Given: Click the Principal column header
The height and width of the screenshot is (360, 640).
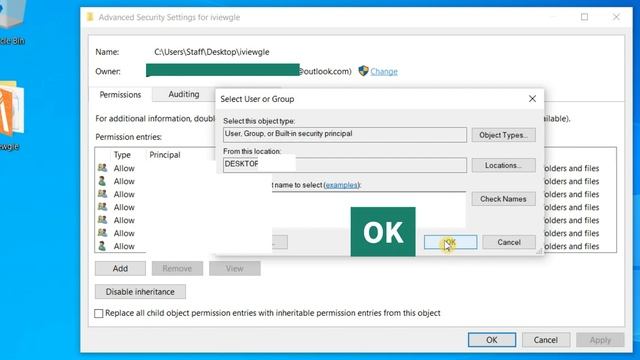Looking at the screenshot, I should [x=165, y=155].
